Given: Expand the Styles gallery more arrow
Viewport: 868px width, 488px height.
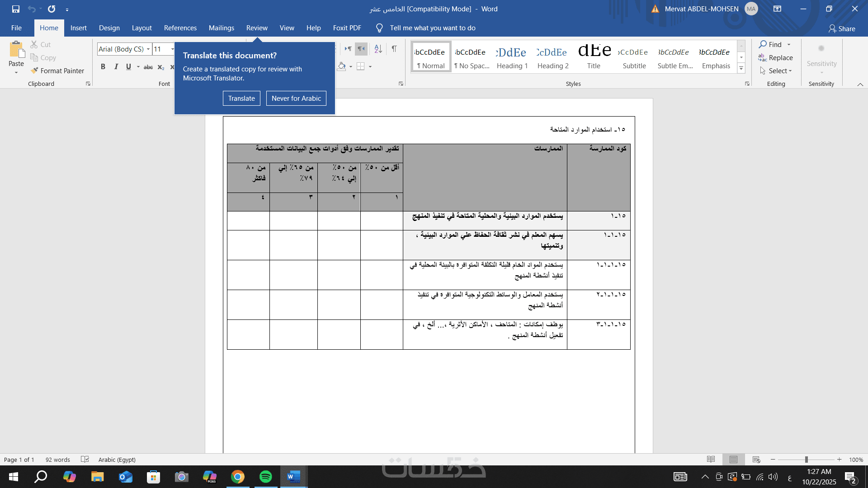Looking at the screenshot, I should tap(741, 68).
